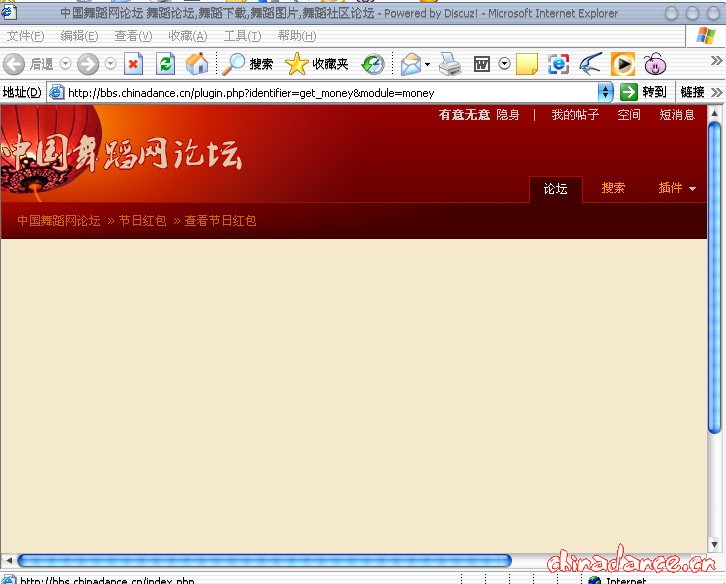
Task: Go to the Home page icon
Action: (197, 63)
